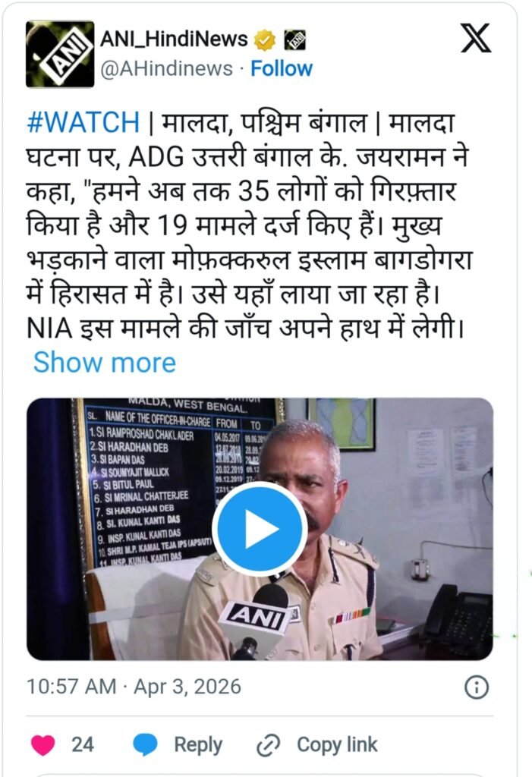Viewport: 532px width, 777px height.
Task: Open the #WATCH hashtag
Action: [83, 122]
